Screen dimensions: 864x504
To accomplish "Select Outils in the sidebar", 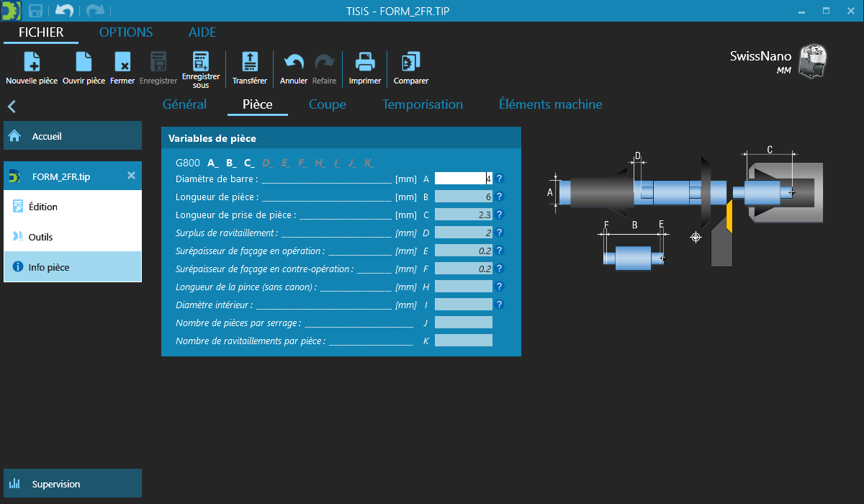I will (x=72, y=237).
